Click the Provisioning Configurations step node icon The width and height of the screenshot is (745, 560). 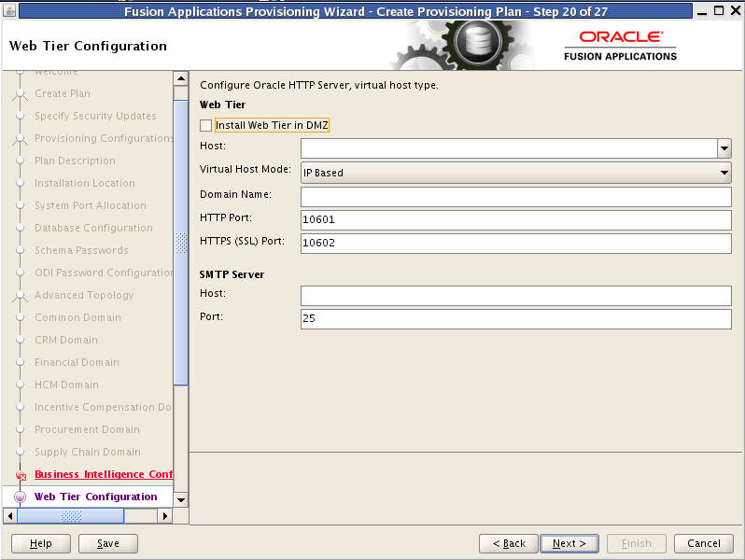(20, 139)
